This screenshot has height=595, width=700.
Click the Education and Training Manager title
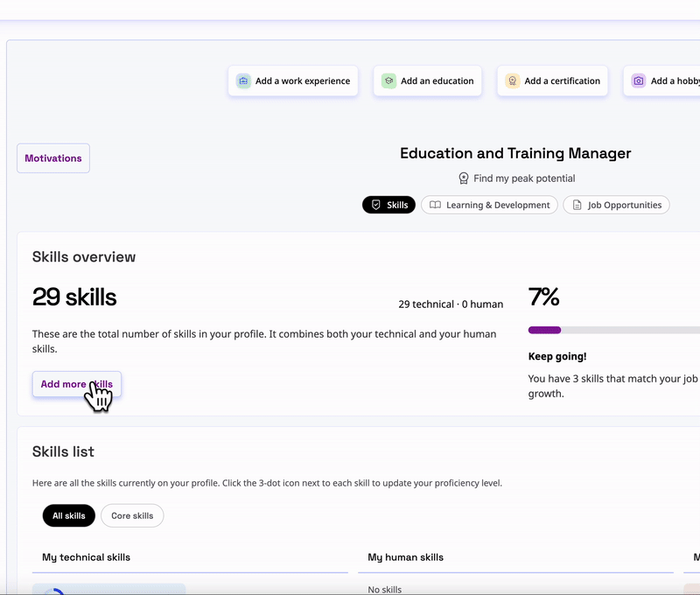pos(515,153)
